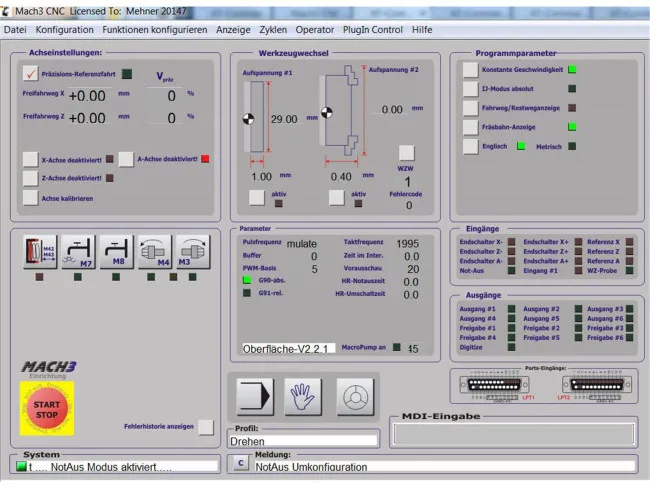Click the Referenz X input indicator
Screen dimensions: 650x488
pyautogui.click(x=630, y=242)
